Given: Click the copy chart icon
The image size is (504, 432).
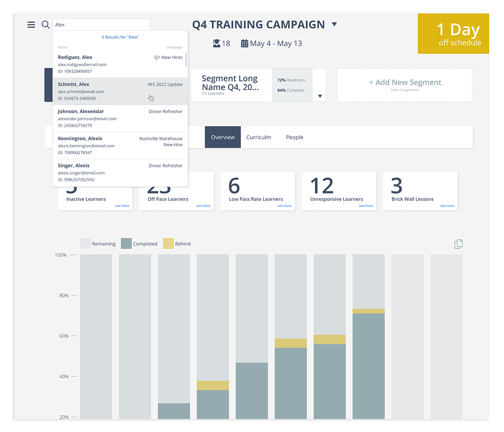Looking at the screenshot, I should pyautogui.click(x=459, y=244).
